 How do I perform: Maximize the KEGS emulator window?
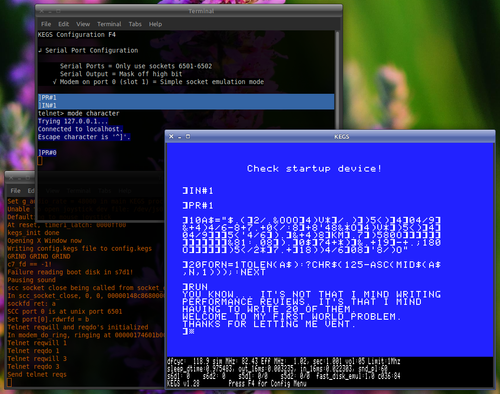click(x=188, y=136)
